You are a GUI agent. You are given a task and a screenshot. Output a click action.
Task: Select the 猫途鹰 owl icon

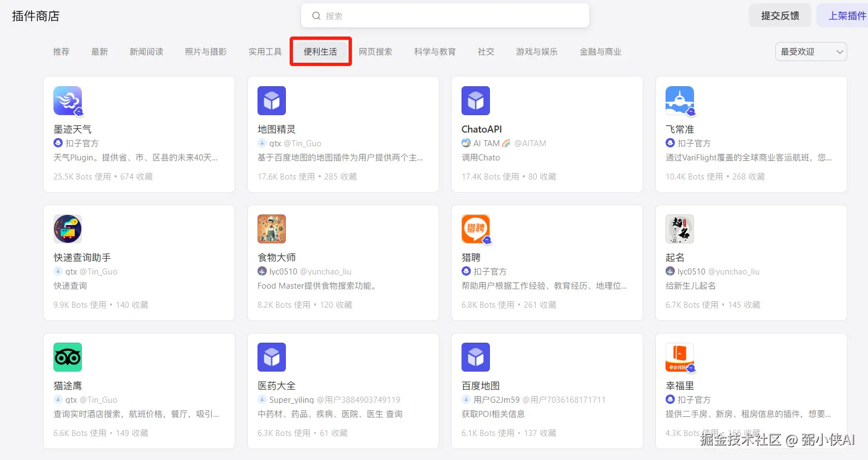pos(68,357)
